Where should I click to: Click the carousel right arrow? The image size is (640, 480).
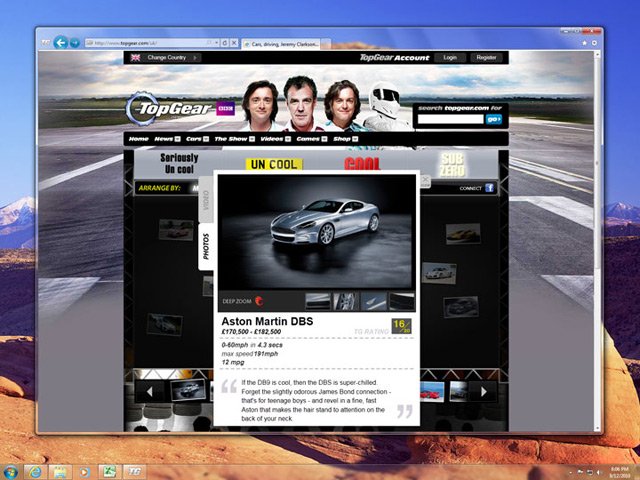pos(483,392)
